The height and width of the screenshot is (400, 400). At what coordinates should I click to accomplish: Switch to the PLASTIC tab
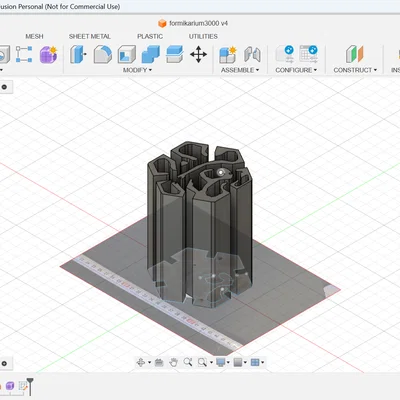point(150,36)
